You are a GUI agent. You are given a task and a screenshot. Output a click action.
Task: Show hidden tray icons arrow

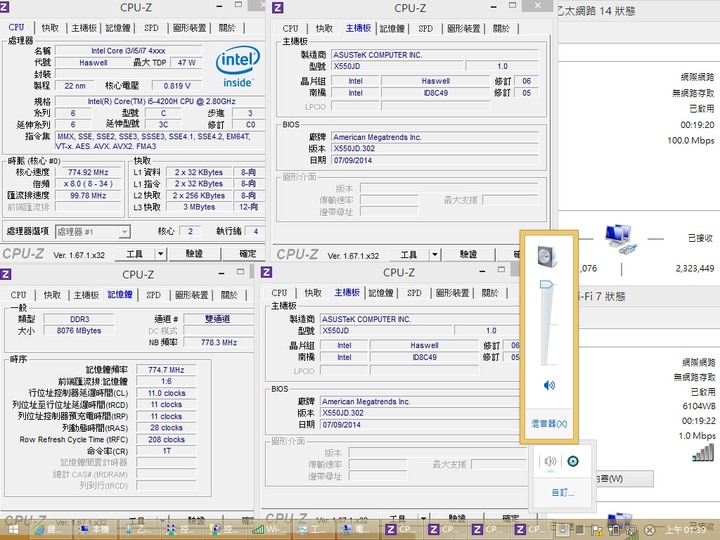[562, 529]
